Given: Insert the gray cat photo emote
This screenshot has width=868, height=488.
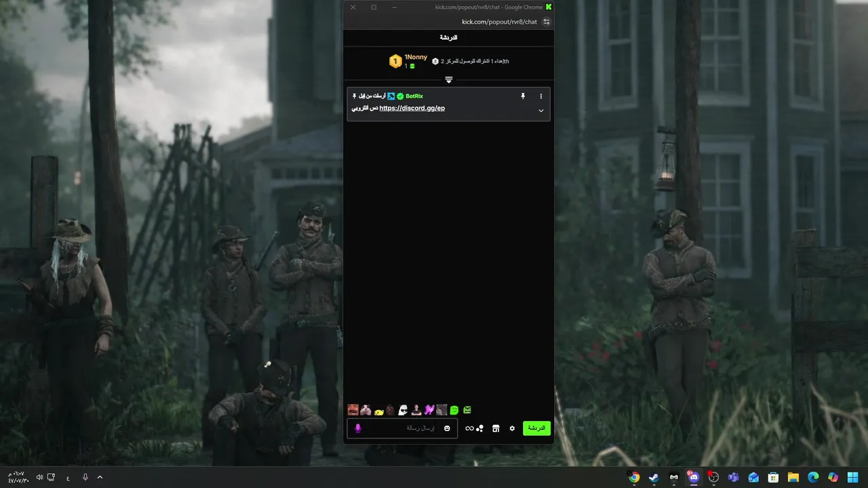Looking at the screenshot, I should pos(441,410).
